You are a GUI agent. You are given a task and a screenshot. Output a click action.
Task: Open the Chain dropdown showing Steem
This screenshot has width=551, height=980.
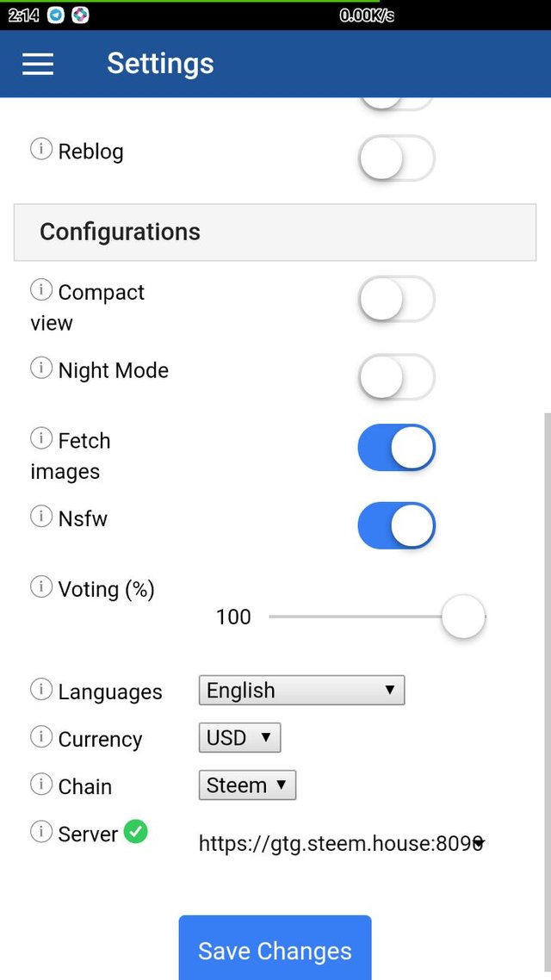click(247, 785)
